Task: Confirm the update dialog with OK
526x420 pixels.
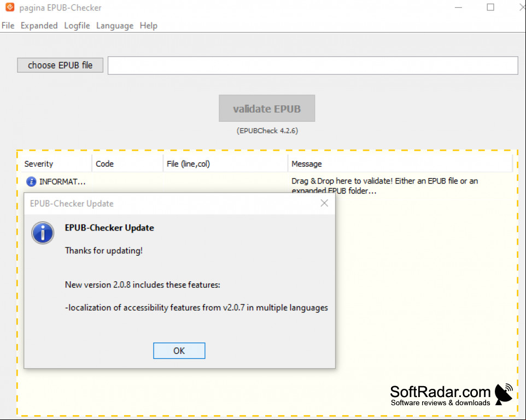Action: click(x=179, y=351)
